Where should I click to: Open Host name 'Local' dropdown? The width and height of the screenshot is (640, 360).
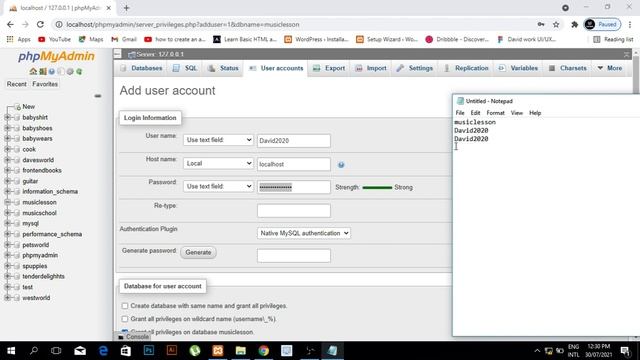click(x=218, y=163)
